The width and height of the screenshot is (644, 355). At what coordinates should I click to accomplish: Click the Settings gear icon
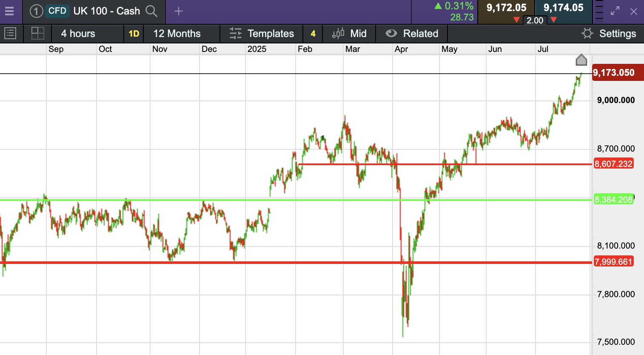pyautogui.click(x=587, y=33)
